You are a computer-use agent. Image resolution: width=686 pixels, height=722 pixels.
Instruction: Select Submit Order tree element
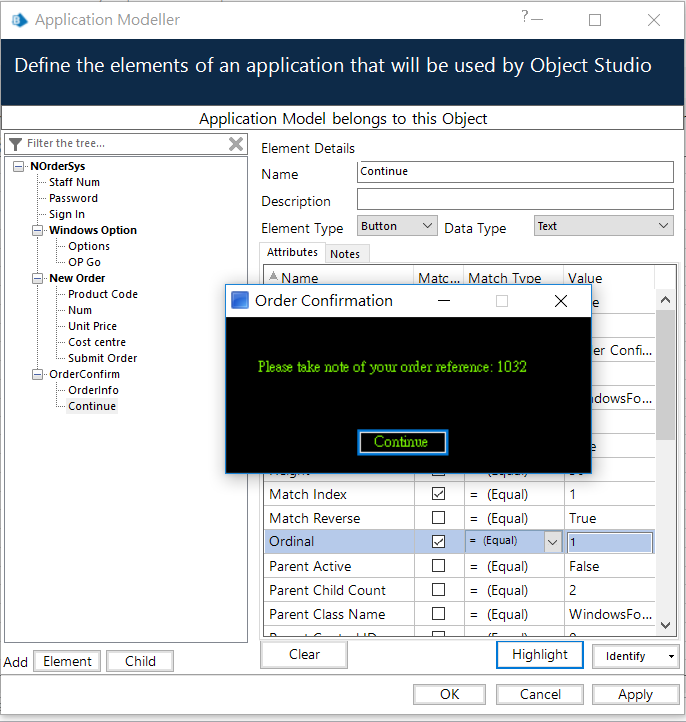tap(102, 358)
